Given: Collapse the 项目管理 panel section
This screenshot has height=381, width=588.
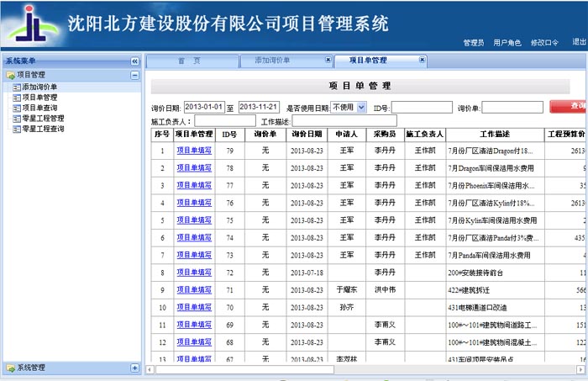Looking at the screenshot, I should (134, 75).
